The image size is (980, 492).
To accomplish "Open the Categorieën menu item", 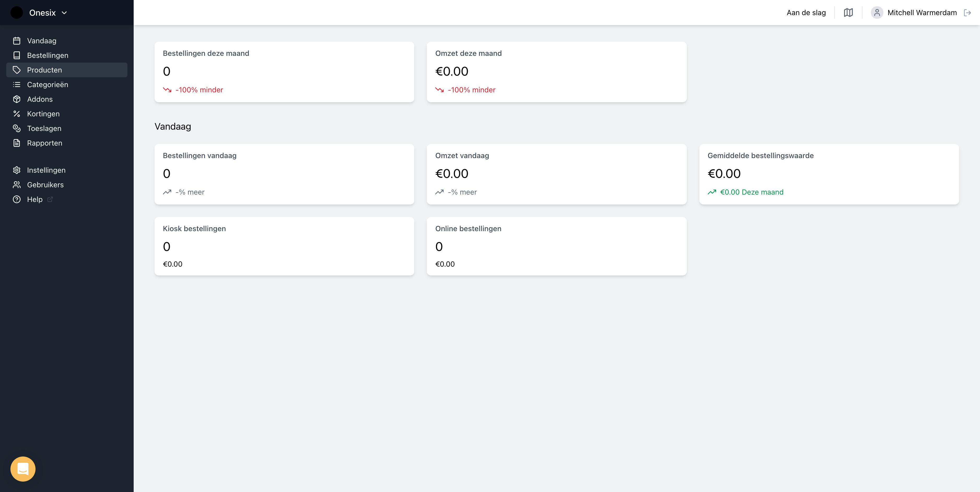I will pos(67,85).
